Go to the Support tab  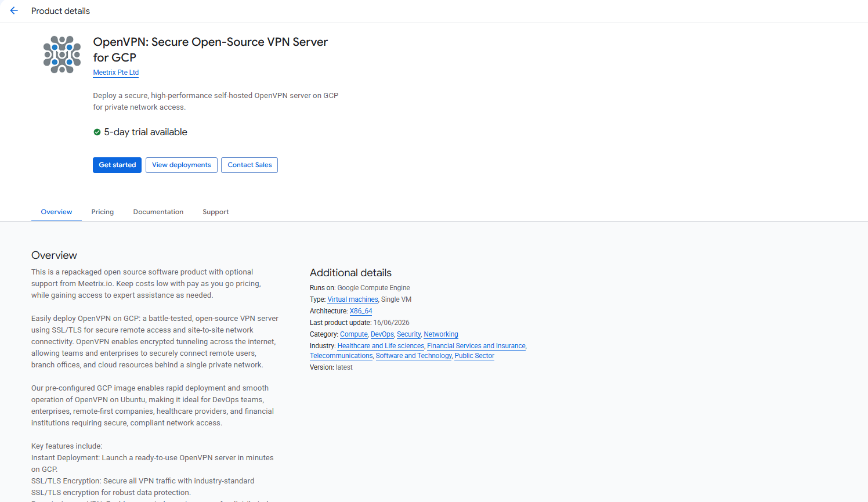pyautogui.click(x=216, y=212)
